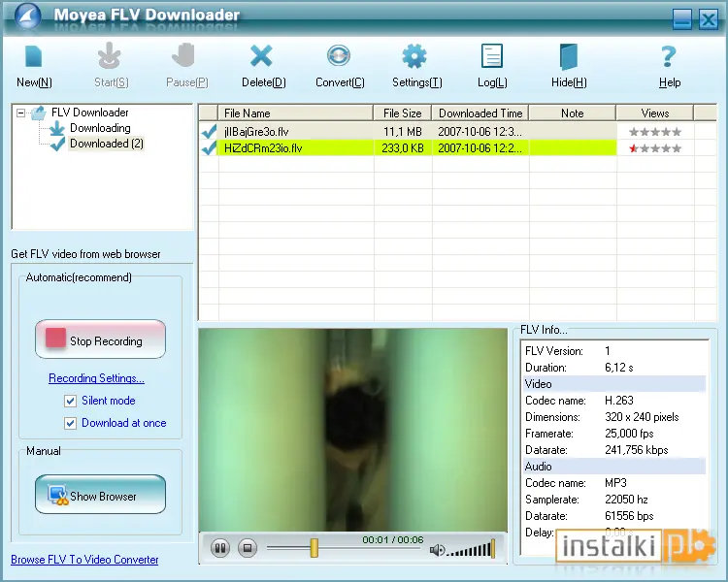
Task: Click the 6,12 s duration value
Action: tap(619, 367)
